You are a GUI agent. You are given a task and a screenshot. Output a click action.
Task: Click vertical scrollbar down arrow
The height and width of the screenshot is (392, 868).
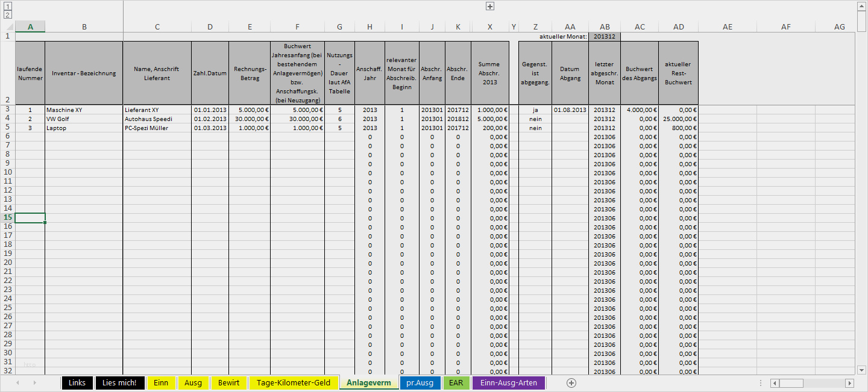point(862,370)
